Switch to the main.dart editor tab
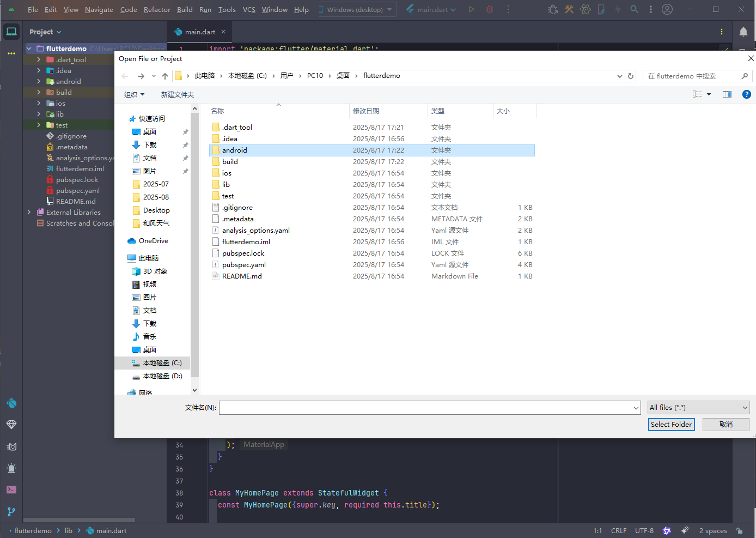The height and width of the screenshot is (538, 756). click(x=199, y=32)
